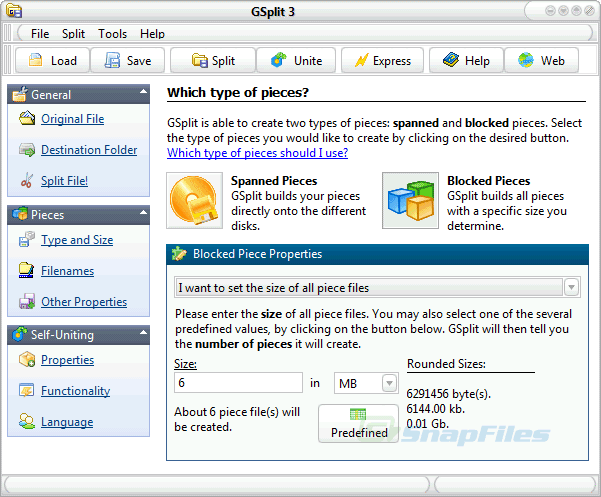Click the GSplit 3 title bar app icon
601x497 pixels.
(14, 11)
